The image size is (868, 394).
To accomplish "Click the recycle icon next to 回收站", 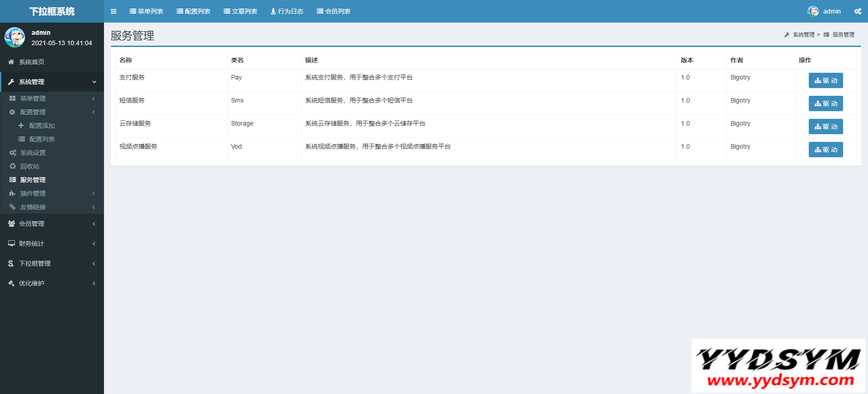I will click(x=13, y=166).
